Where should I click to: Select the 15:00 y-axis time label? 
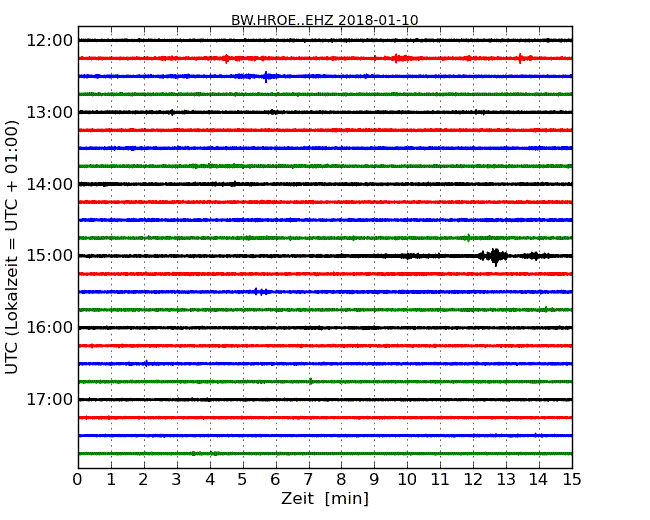(49, 256)
